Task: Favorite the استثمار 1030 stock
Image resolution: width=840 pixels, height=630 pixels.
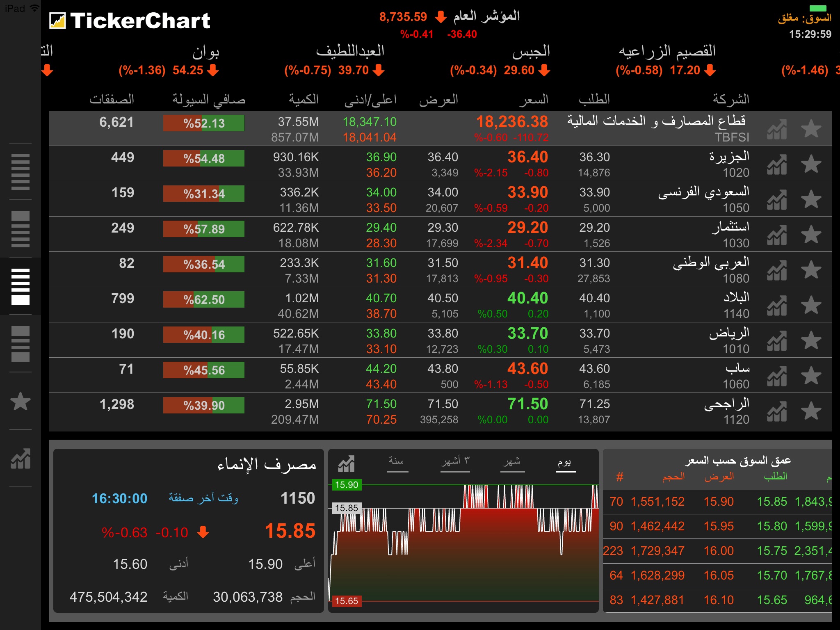Action: pyautogui.click(x=811, y=235)
